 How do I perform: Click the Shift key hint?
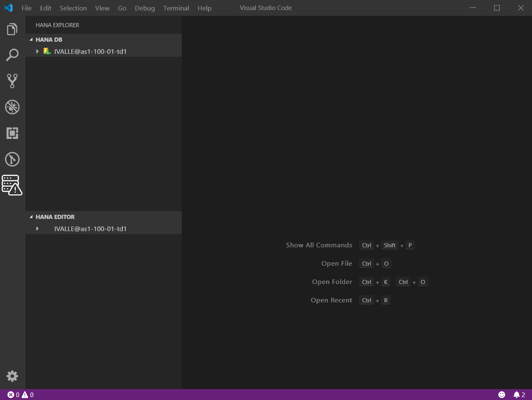pos(390,245)
